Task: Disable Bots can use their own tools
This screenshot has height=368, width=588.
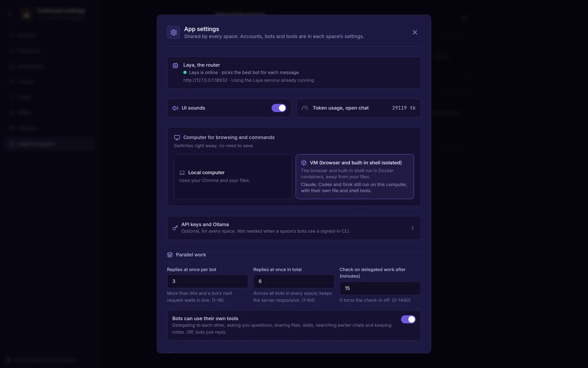Action: tap(408, 319)
